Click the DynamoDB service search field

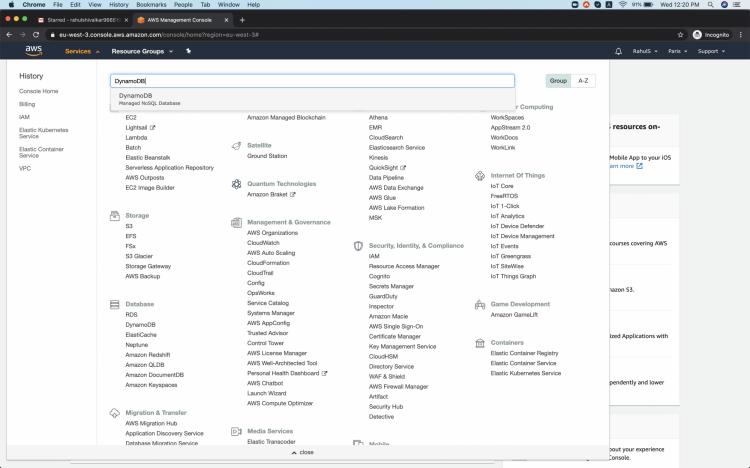[312, 81]
